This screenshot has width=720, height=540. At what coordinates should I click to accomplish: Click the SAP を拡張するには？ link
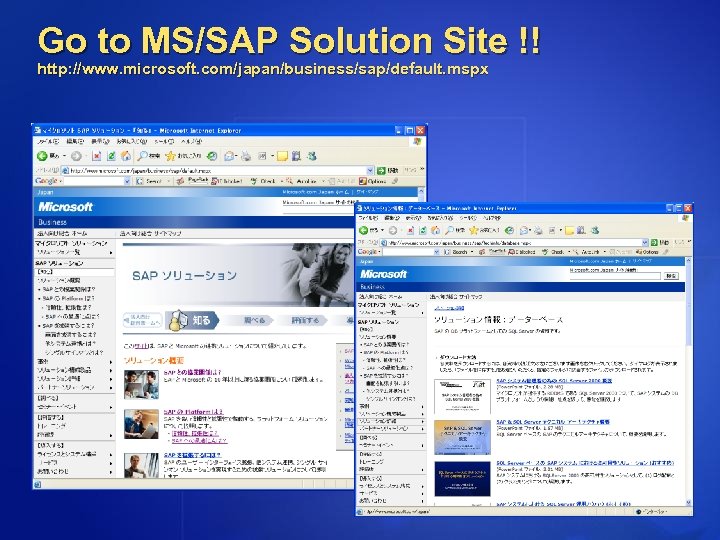click(x=192, y=455)
